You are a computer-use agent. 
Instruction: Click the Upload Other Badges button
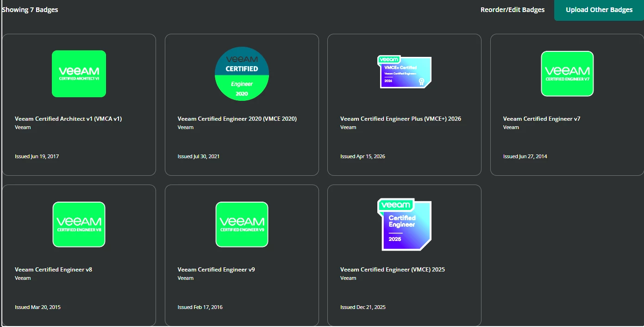coord(599,10)
